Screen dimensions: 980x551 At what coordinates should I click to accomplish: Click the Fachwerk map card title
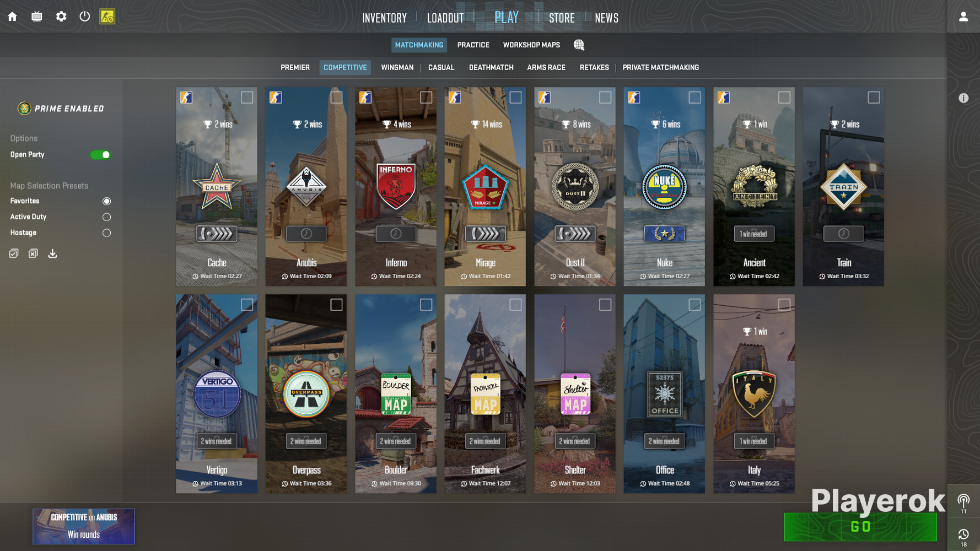point(486,470)
